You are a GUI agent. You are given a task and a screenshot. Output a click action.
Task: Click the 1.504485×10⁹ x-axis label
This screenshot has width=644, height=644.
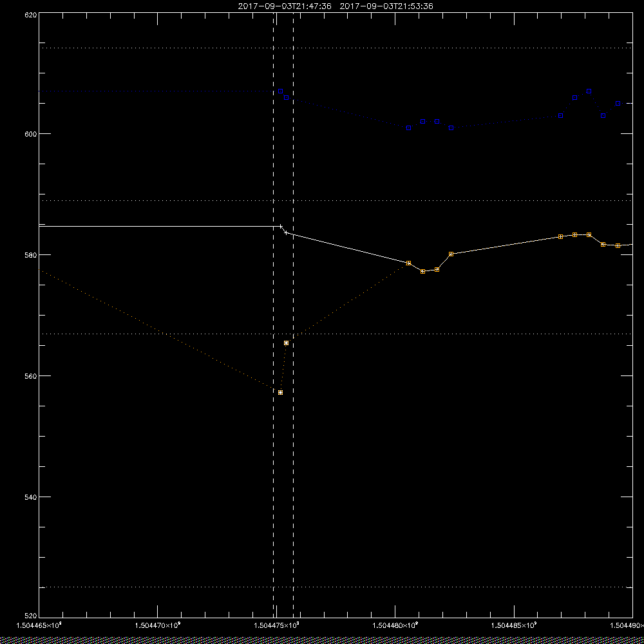[514, 625]
